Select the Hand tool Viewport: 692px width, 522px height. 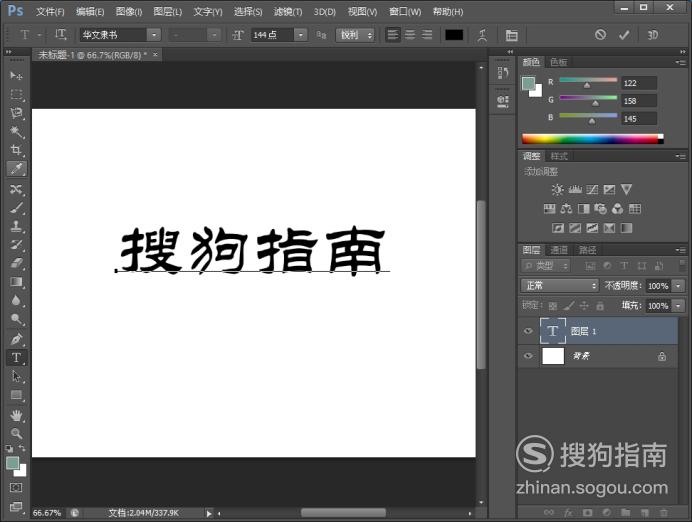point(16,415)
